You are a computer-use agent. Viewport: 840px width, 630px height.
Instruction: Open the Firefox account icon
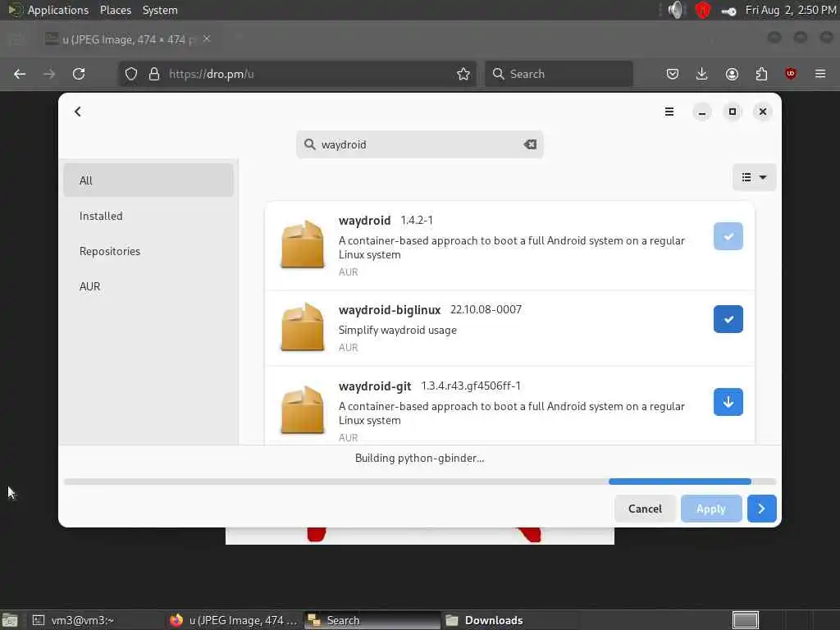tap(732, 74)
